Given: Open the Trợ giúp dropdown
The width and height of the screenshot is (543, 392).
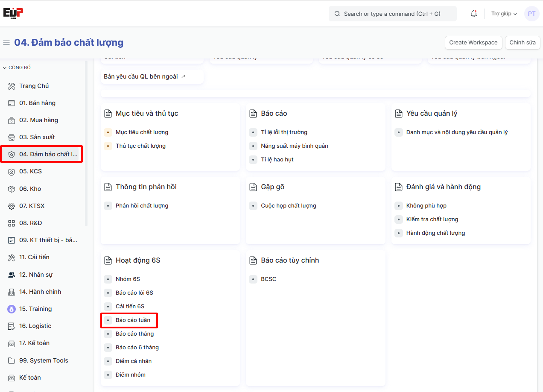Looking at the screenshot, I should tap(504, 14).
